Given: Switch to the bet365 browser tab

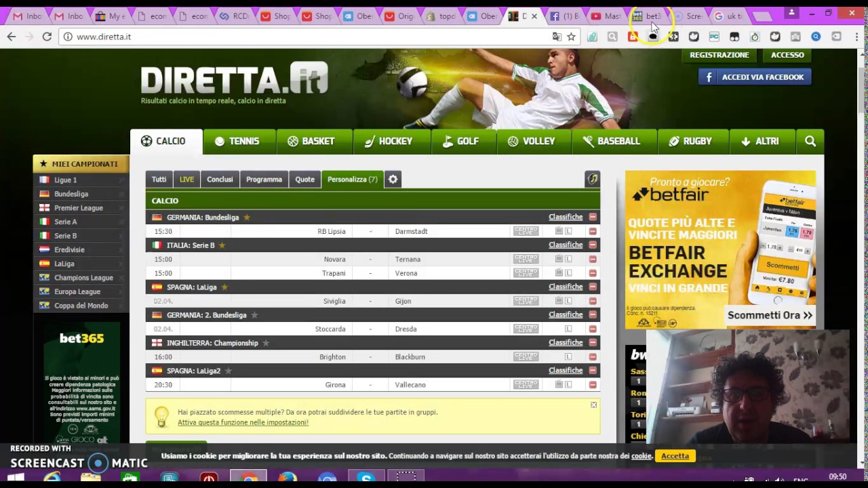Looking at the screenshot, I should point(648,16).
